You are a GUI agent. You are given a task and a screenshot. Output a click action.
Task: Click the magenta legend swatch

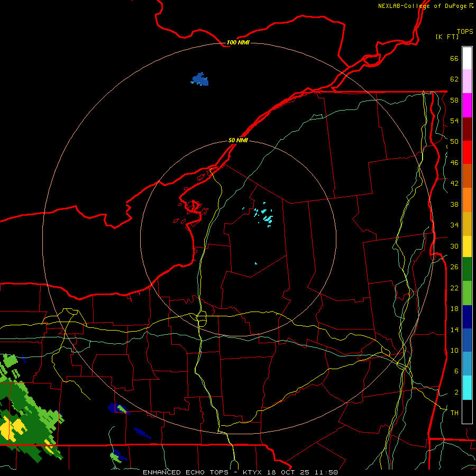467,105
